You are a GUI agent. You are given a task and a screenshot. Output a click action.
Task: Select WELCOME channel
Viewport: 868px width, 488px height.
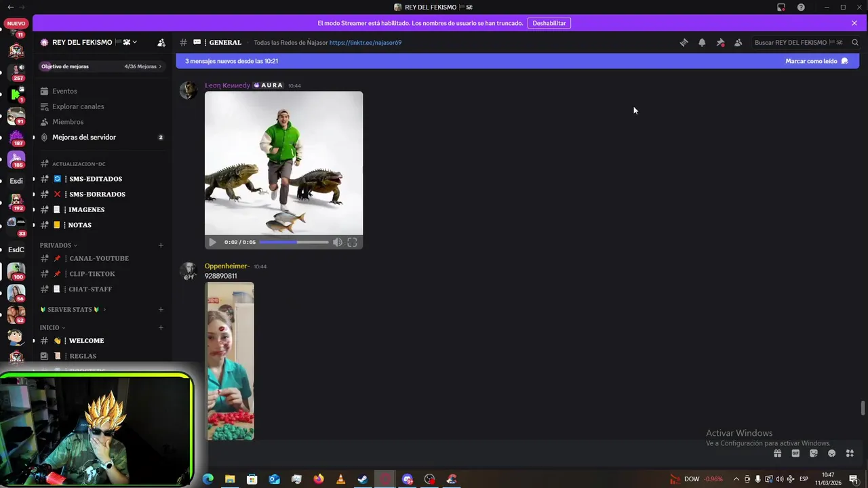(x=102, y=340)
